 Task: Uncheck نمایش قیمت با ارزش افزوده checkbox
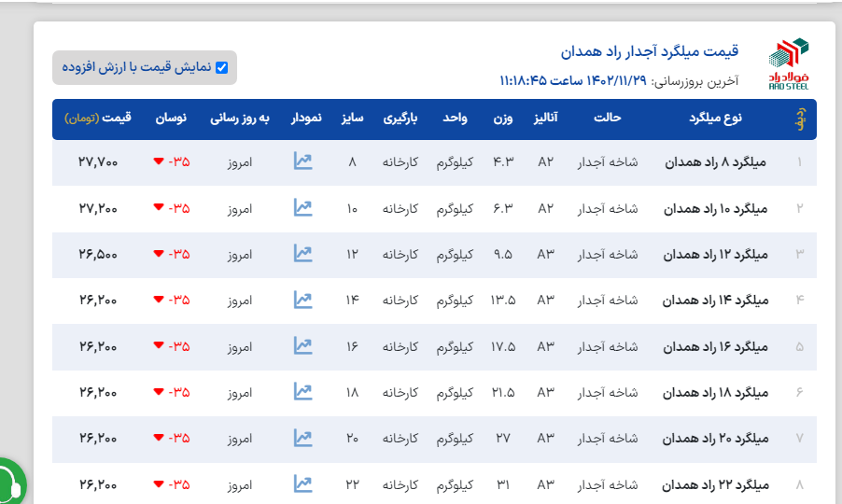point(221,67)
